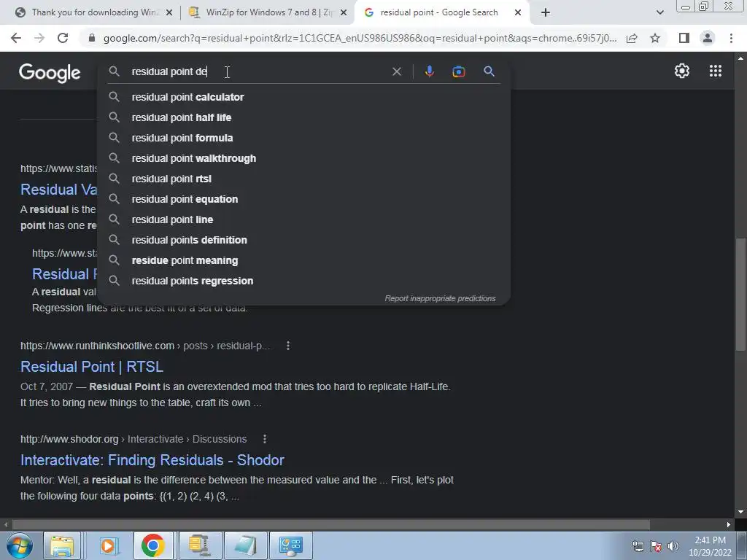Image resolution: width=747 pixels, height=560 pixels.
Task: Open the tab search dropdown arrow
Action: pos(659,13)
